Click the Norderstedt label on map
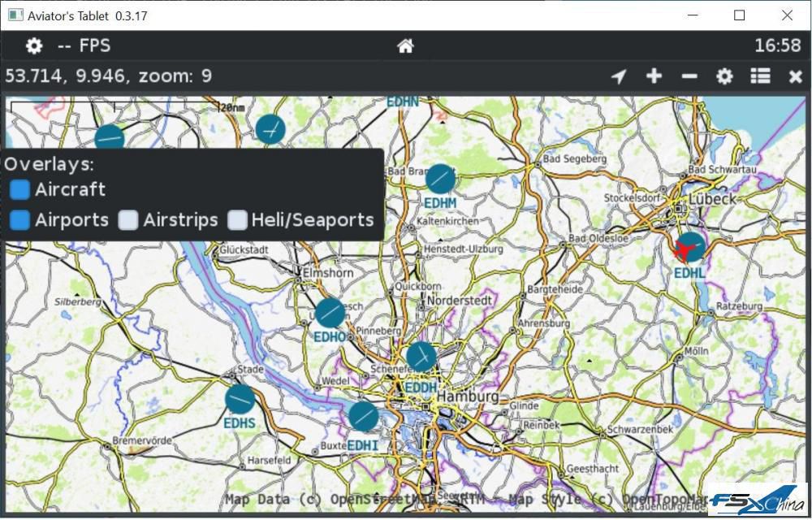 (x=459, y=300)
